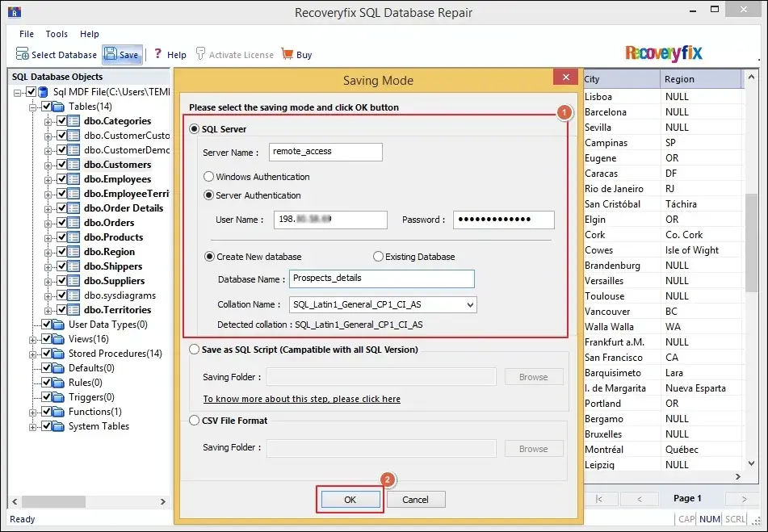Image resolution: width=768 pixels, height=532 pixels.
Task: Click the dbo.Products table icon
Action: 73,237
